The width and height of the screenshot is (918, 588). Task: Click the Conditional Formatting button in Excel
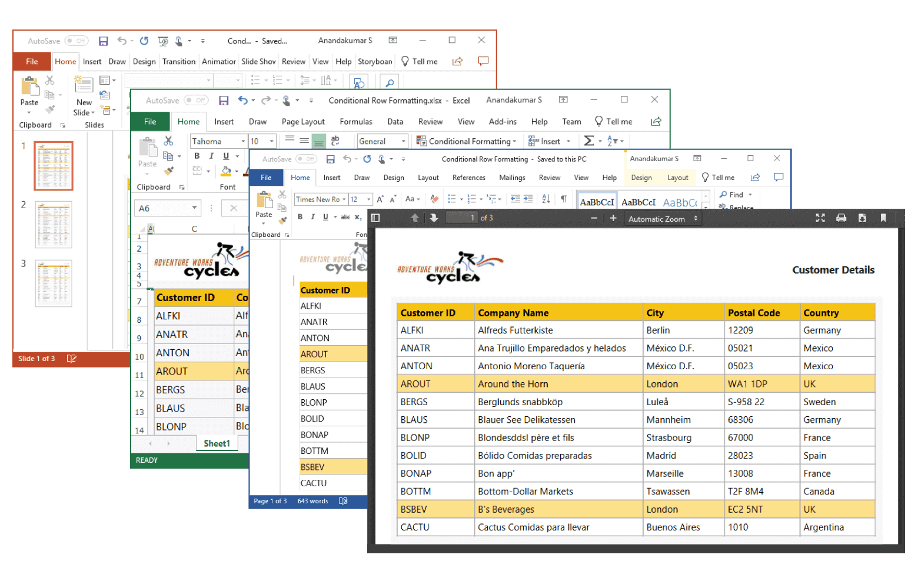[x=466, y=141]
